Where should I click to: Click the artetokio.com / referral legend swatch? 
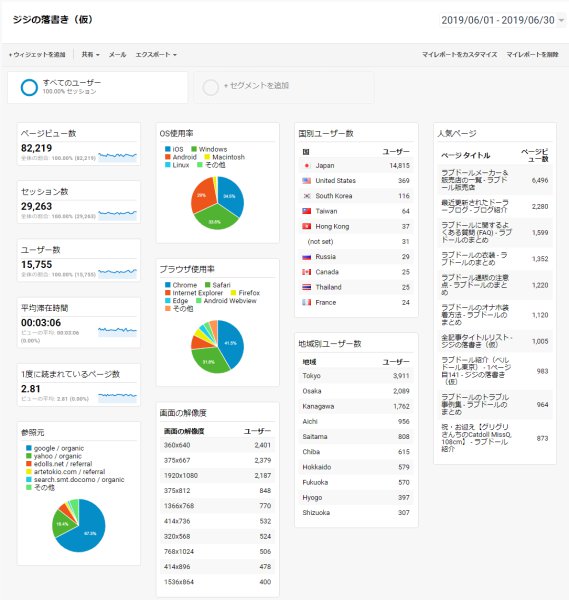pyautogui.click(x=29, y=471)
